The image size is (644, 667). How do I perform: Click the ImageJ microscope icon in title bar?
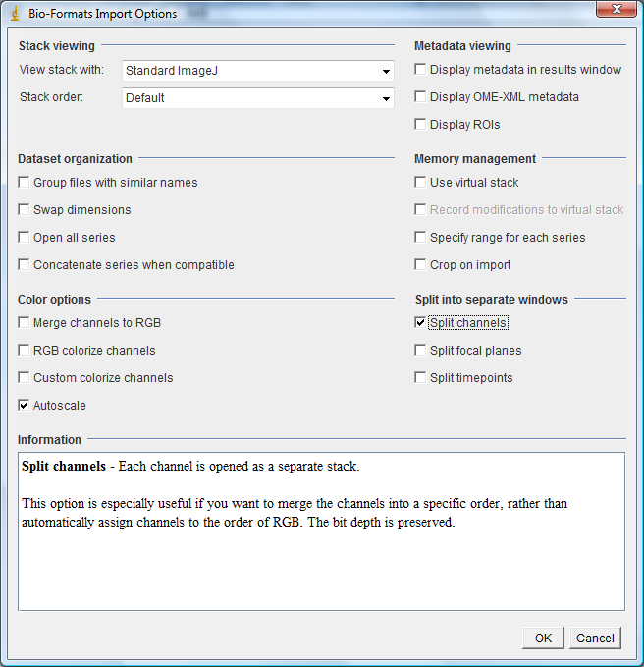(14, 14)
